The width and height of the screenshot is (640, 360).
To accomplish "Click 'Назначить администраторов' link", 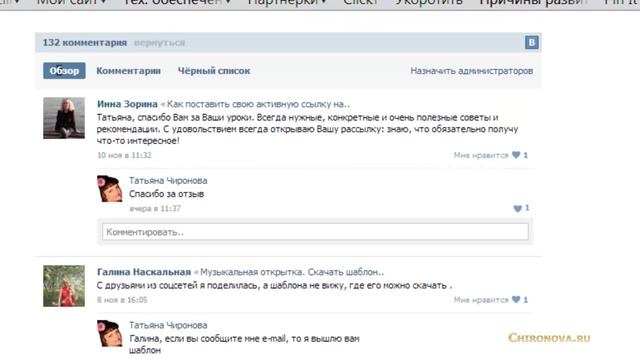I will (471, 71).
